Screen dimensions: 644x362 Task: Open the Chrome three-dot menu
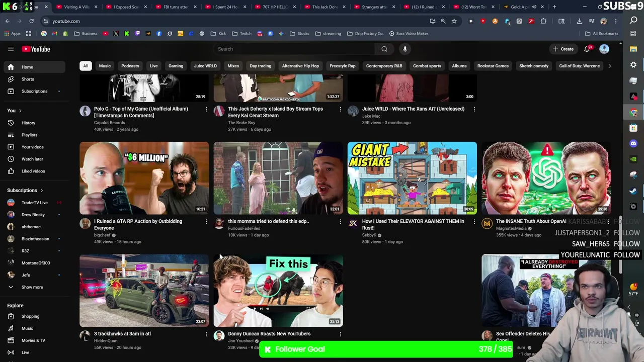(x=615, y=21)
